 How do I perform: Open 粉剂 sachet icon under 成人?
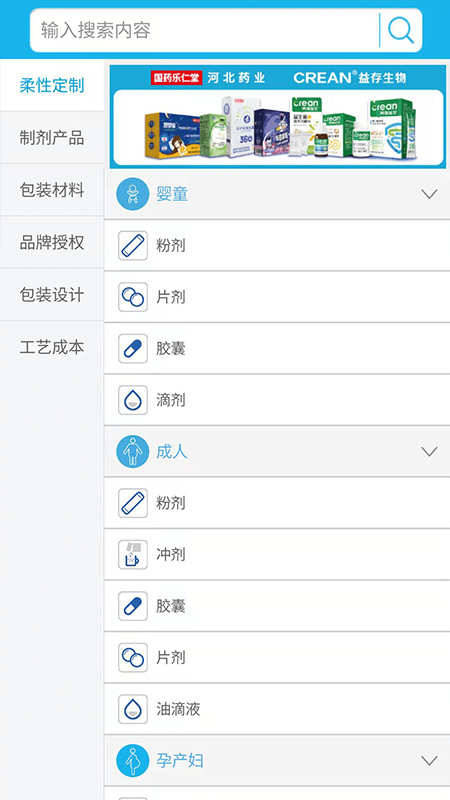coord(133,503)
